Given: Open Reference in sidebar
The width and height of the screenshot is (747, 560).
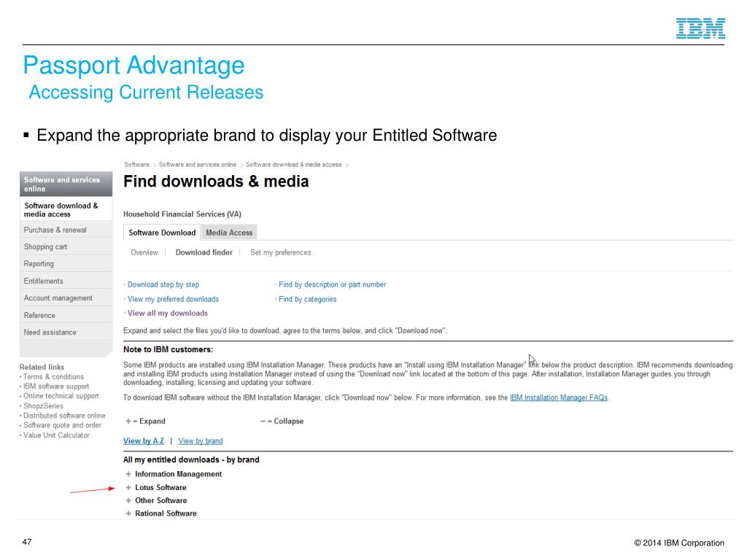Looking at the screenshot, I should click(66, 315).
